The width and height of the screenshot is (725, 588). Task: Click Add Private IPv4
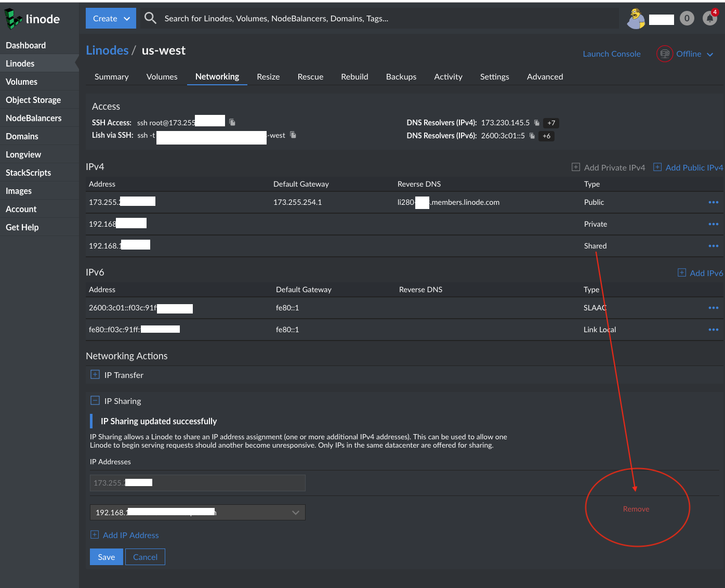(609, 167)
